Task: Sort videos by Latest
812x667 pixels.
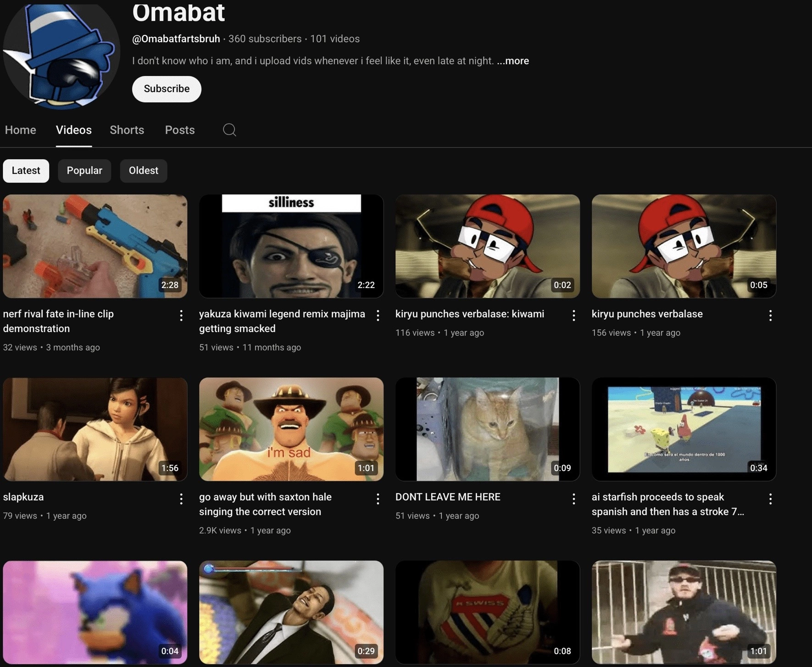Action: 26,171
